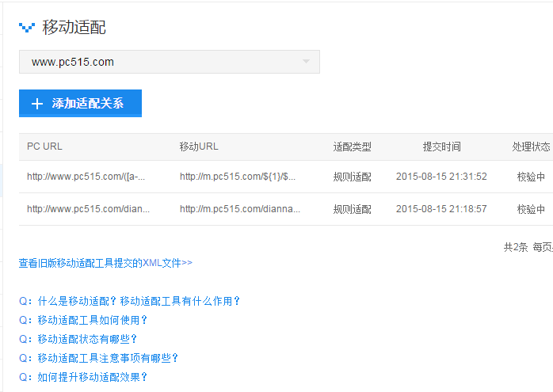Select mobile URL http://m.pc515.com/dianna...
Screen dimensions: 553x392
click(240, 209)
